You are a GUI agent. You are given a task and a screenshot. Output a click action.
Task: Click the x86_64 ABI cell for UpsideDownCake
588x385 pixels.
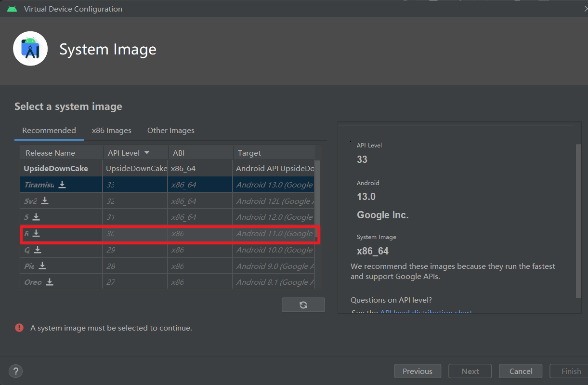click(200, 168)
